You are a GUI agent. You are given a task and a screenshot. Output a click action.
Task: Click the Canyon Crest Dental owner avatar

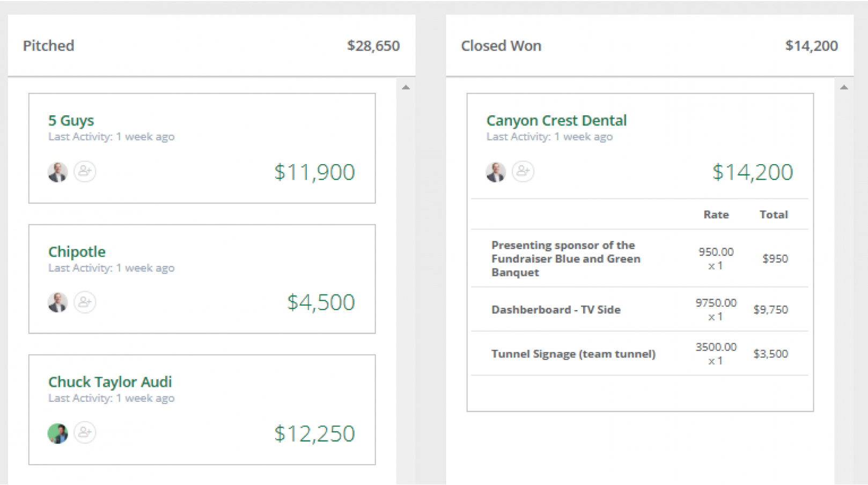[x=496, y=172]
